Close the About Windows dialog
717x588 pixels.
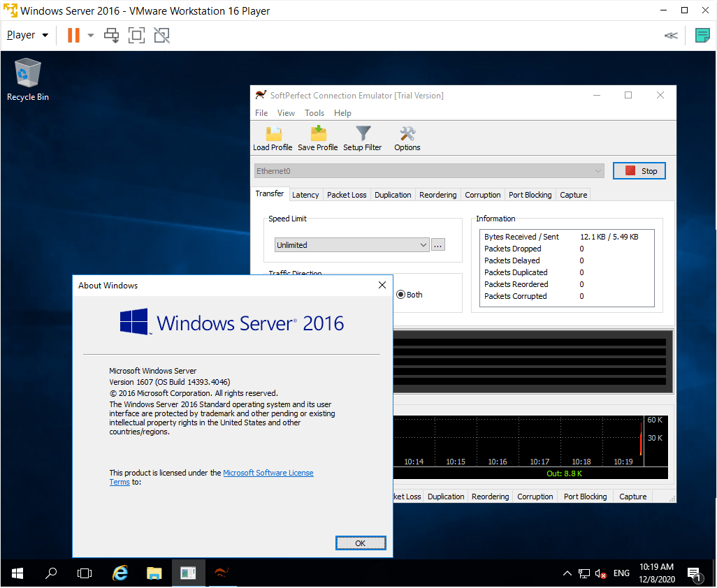click(x=382, y=286)
